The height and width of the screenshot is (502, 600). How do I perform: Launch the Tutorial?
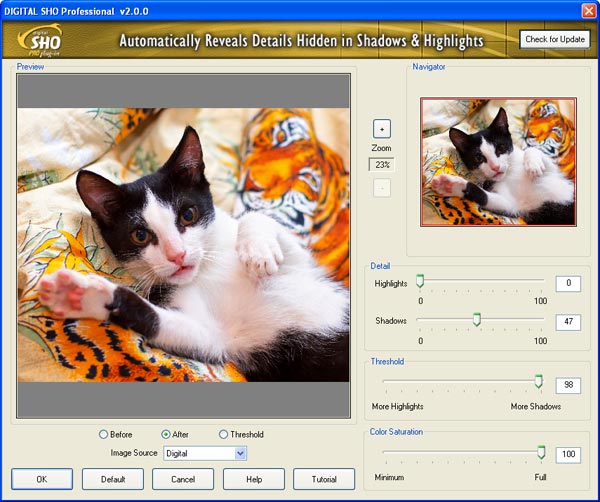[324, 479]
